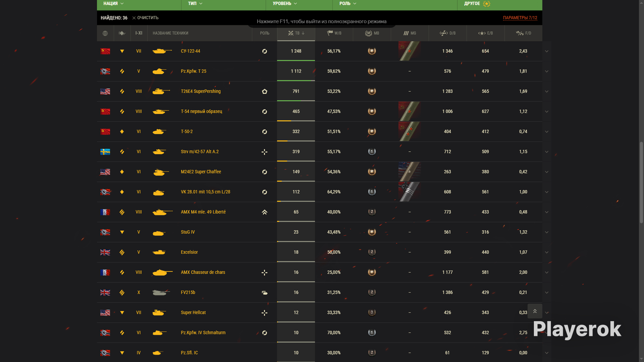This screenshot has width=644, height=362.
Task: Click the role icon on FV215b row
Action: tap(264, 292)
